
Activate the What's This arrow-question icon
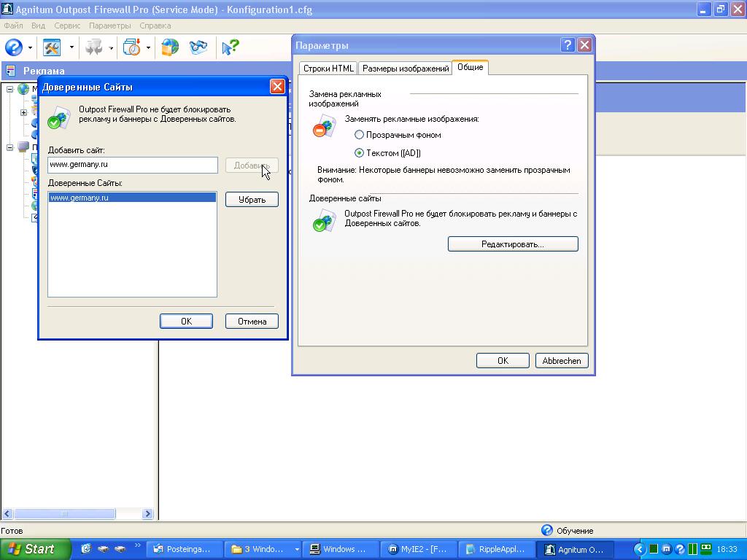231,47
